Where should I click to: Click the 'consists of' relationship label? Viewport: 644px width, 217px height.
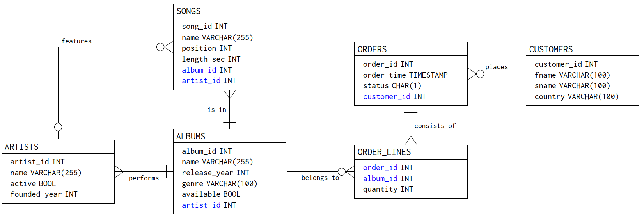point(435,126)
